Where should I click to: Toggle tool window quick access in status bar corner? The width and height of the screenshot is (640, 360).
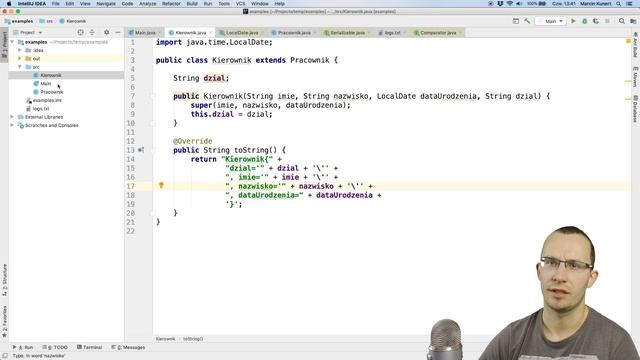click(5, 356)
